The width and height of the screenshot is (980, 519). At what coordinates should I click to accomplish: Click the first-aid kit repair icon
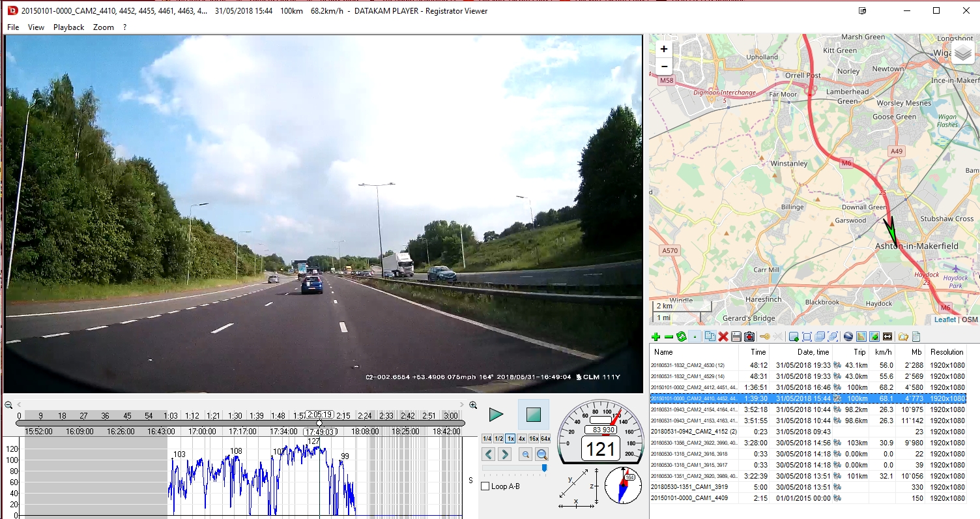tap(749, 336)
